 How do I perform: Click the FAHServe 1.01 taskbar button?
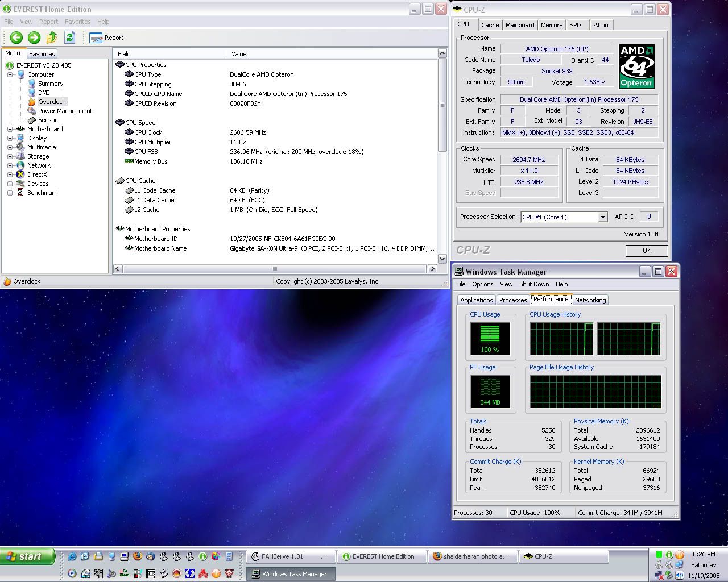tap(289, 556)
